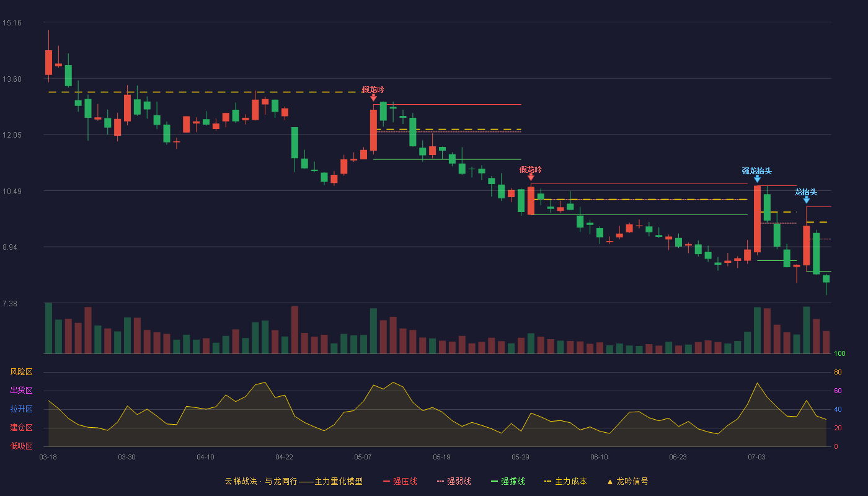Click the 07-03 date label
The image size is (868, 496).
(x=757, y=457)
